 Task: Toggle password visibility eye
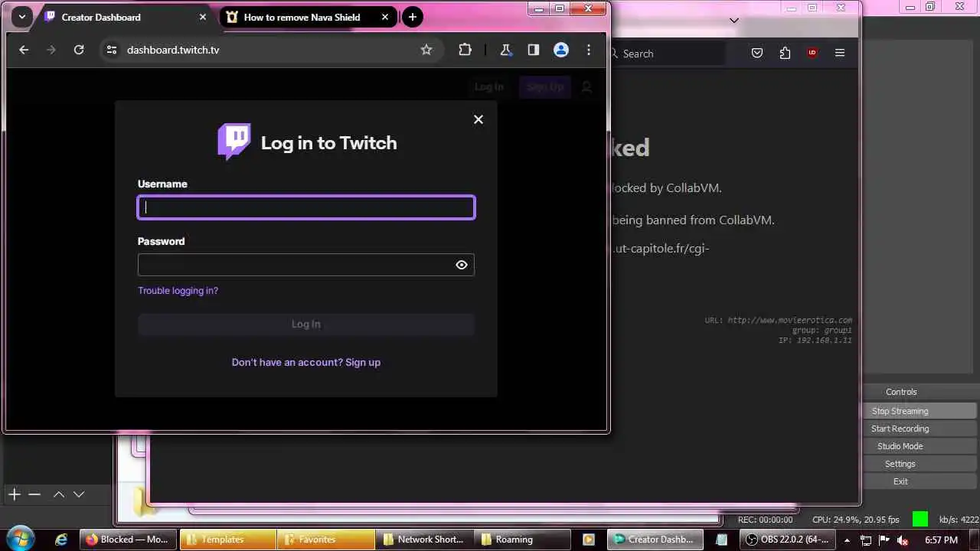click(x=462, y=265)
